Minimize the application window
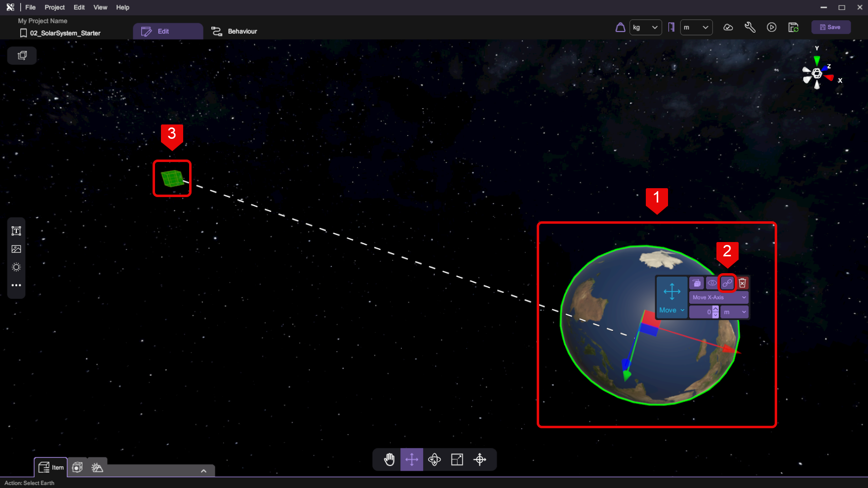The height and width of the screenshot is (488, 868). (x=824, y=7)
